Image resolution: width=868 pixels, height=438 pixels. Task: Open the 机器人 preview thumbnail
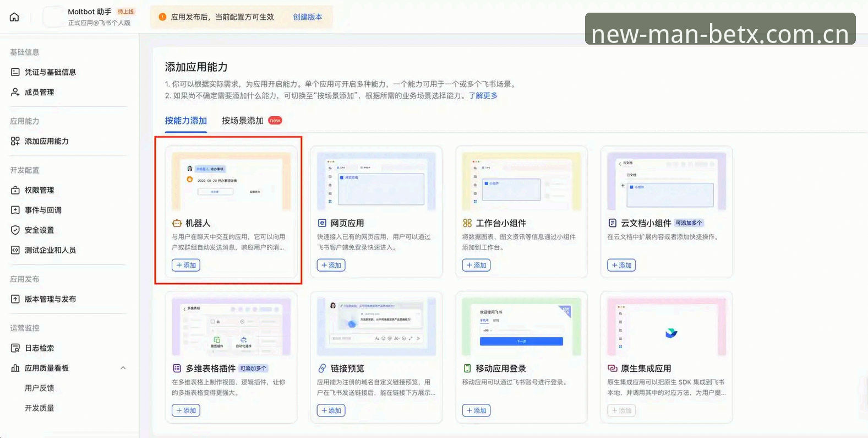point(231,182)
